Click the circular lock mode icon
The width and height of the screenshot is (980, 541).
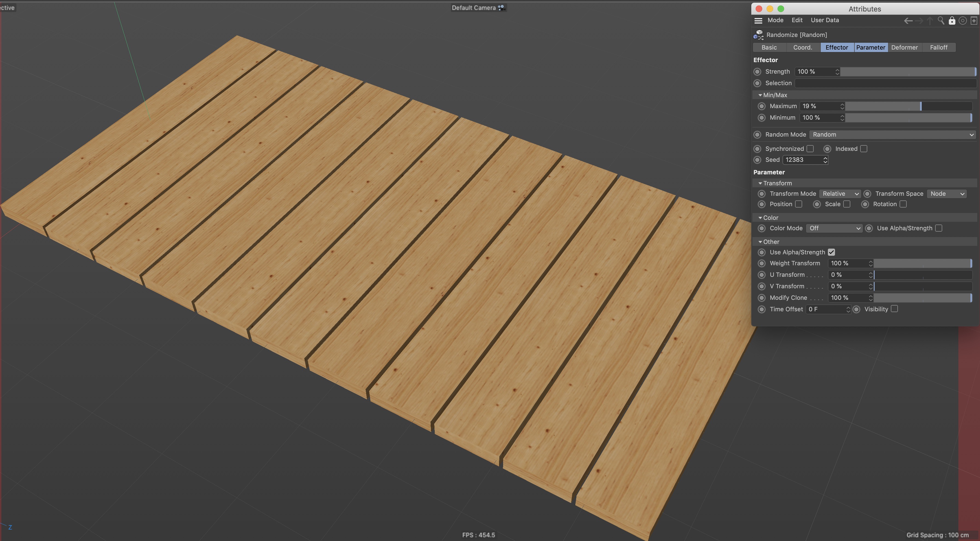point(962,21)
